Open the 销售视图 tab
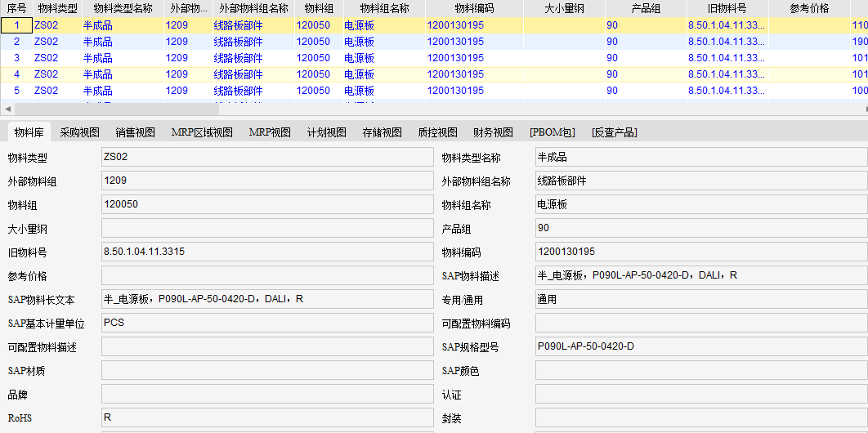Screen dimensions: 868x433 (x=135, y=132)
